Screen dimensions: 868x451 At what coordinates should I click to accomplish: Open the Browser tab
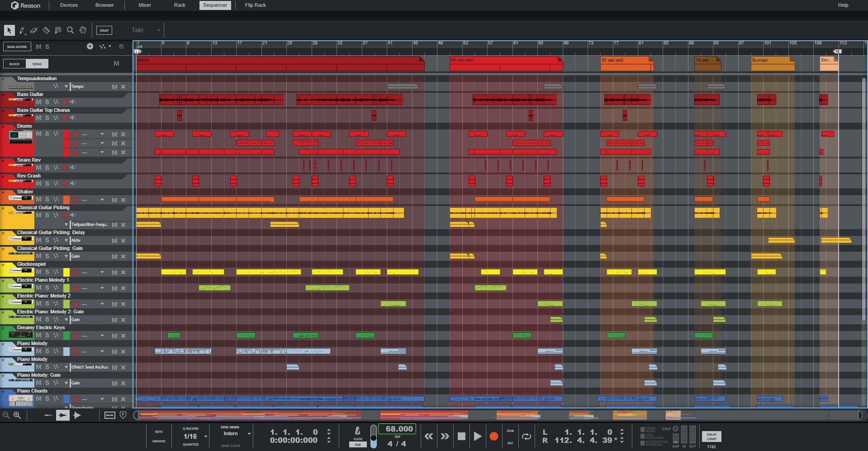[x=104, y=5]
